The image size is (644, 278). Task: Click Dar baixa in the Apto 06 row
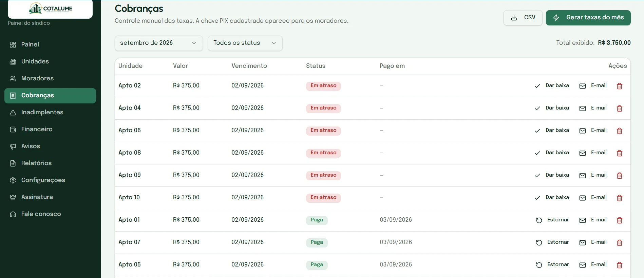point(552,131)
